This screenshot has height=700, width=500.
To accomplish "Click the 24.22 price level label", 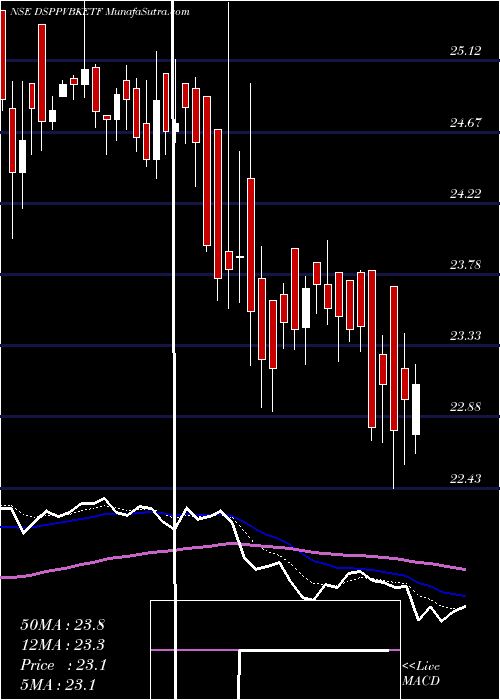I will [x=465, y=194].
